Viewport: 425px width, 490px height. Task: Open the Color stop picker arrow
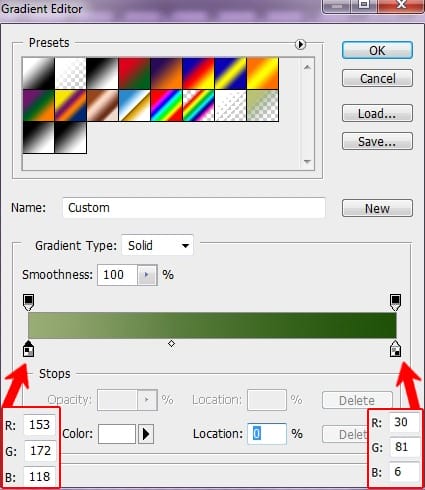(x=146, y=434)
